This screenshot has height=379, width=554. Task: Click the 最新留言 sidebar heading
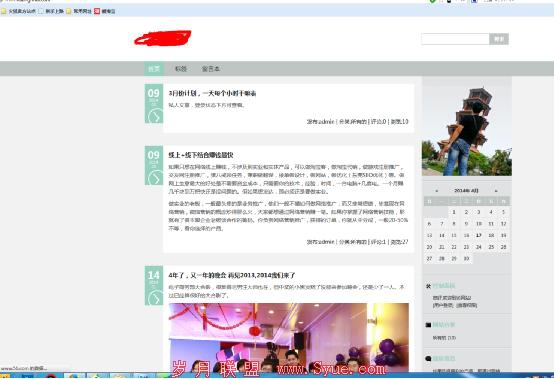coord(444,359)
